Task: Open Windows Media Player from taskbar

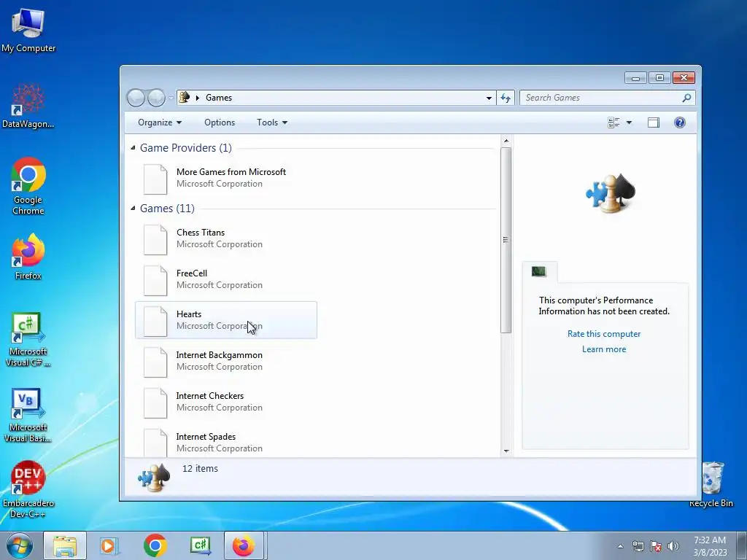Action: 109,545
